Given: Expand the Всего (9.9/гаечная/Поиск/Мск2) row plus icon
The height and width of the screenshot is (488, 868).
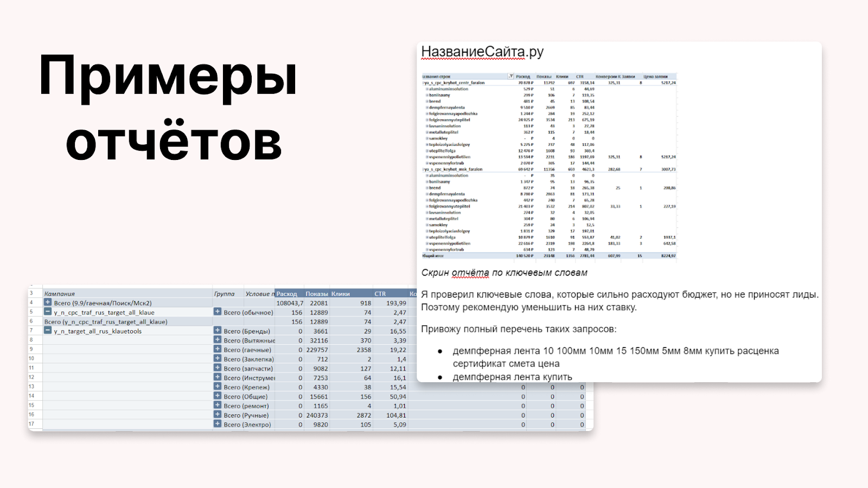Looking at the screenshot, I should point(48,303).
